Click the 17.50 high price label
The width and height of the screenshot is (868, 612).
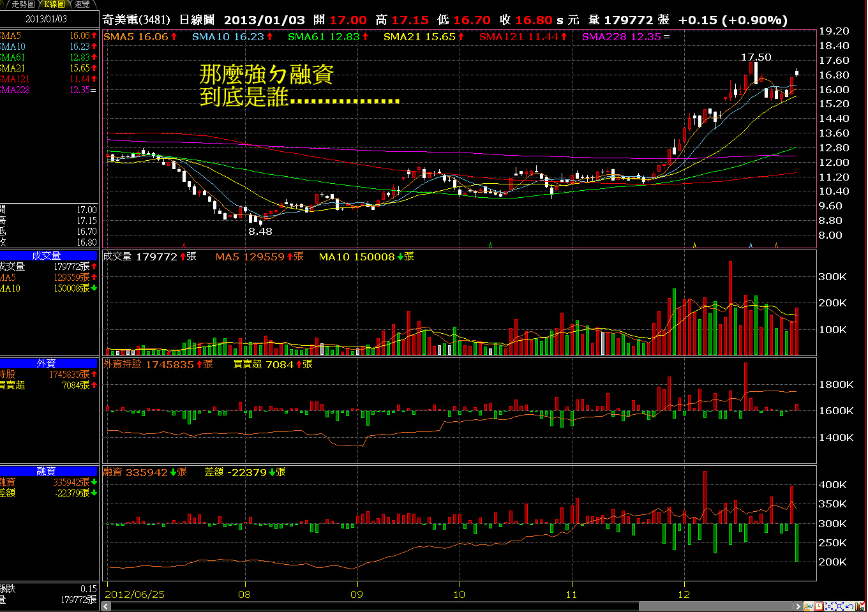click(x=756, y=57)
